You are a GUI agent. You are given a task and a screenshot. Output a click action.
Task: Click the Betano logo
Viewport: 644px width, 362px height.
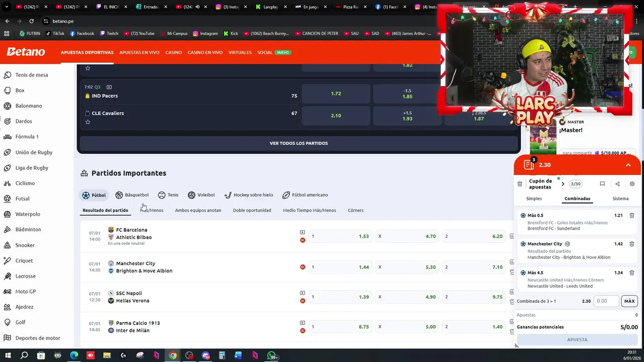[x=26, y=52]
